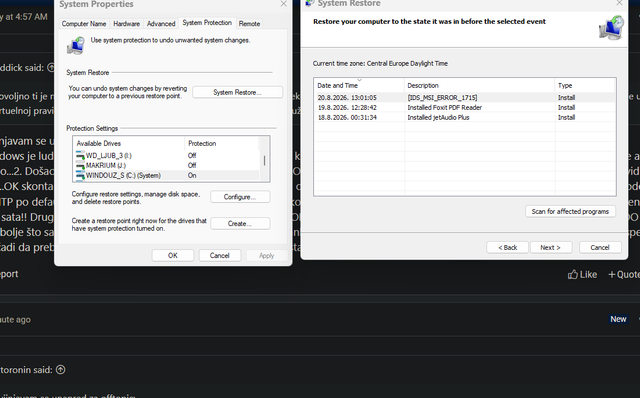Click the thumbs-up icon next to Like
The height and width of the screenshot is (398, 640).
[x=572, y=274]
